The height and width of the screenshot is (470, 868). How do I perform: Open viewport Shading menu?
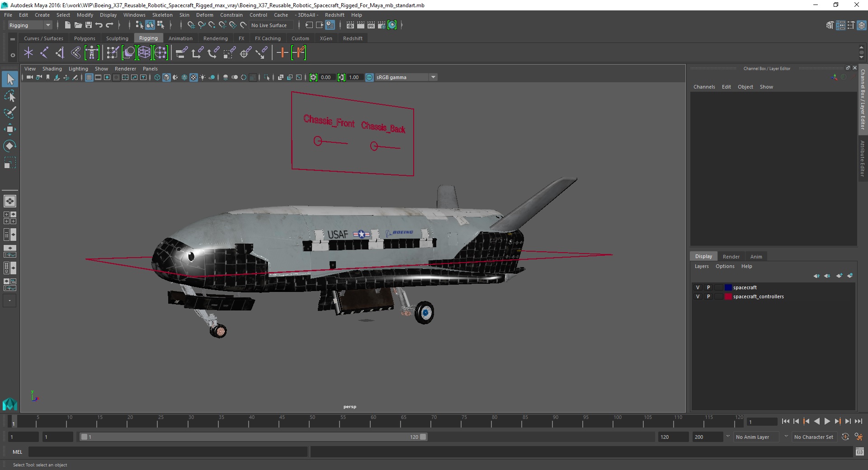52,69
